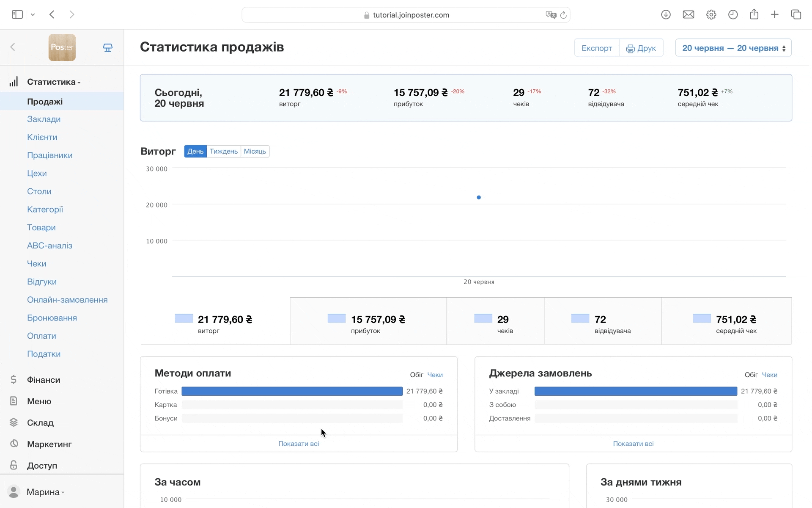The height and width of the screenshot is (508, 812).
Task: Go back with Safari back arrow
Action: 52,14
